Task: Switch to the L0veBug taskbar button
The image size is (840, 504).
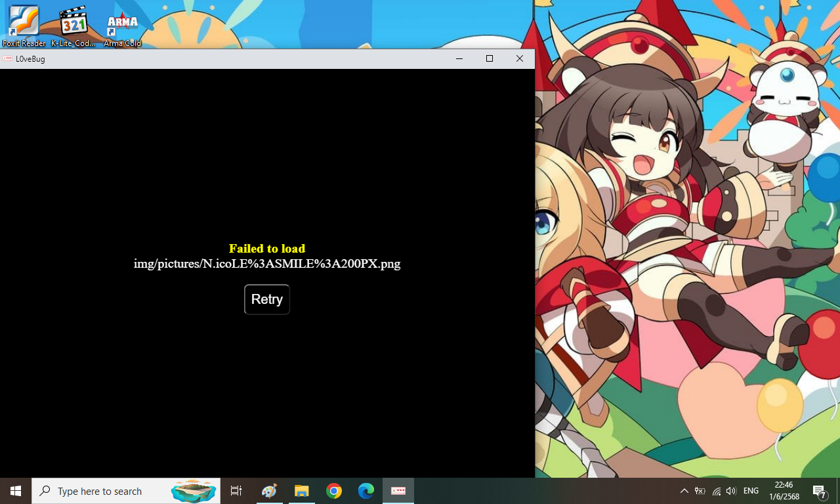Action: click(398, 491)
